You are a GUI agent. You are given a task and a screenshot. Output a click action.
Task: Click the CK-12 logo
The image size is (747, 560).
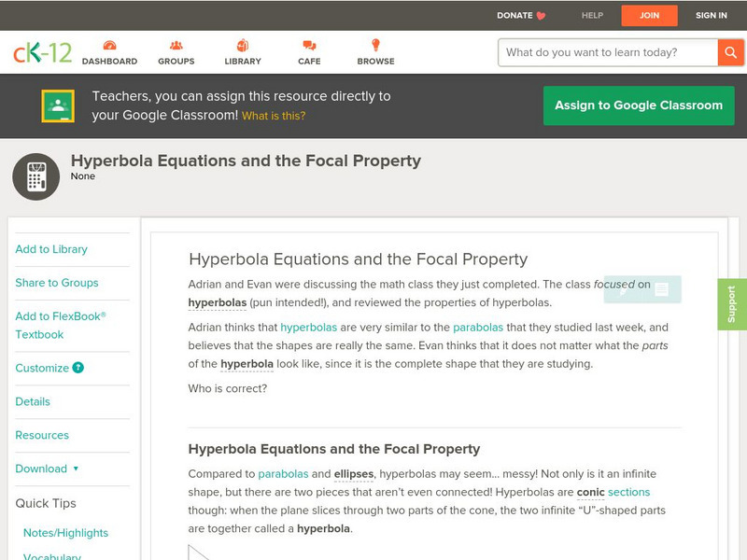tap(42, 53)
